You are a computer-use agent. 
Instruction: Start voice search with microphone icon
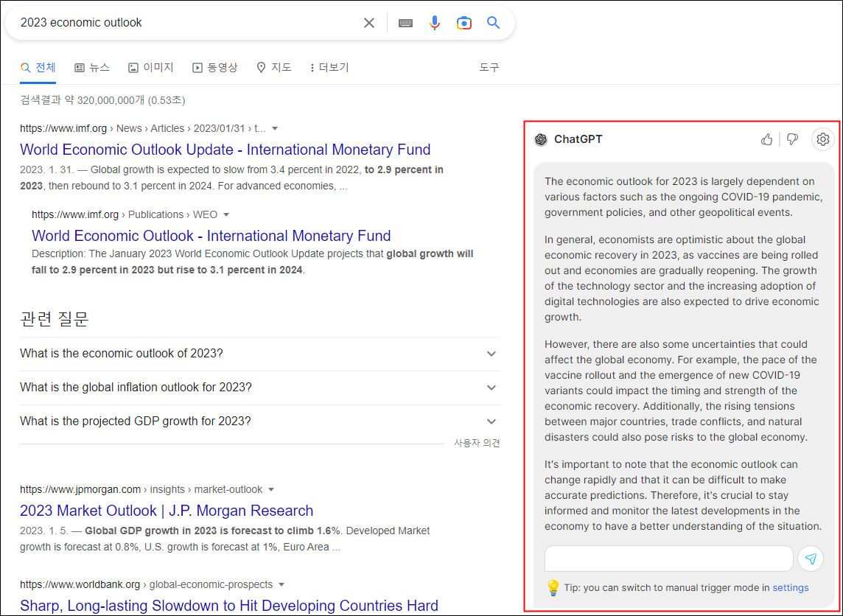coord(435,23)
